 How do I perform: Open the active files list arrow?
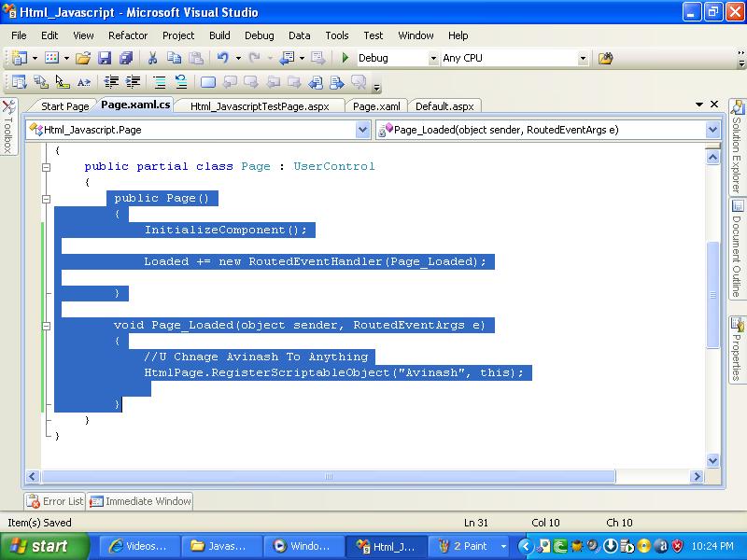click(x=699, y=104)
